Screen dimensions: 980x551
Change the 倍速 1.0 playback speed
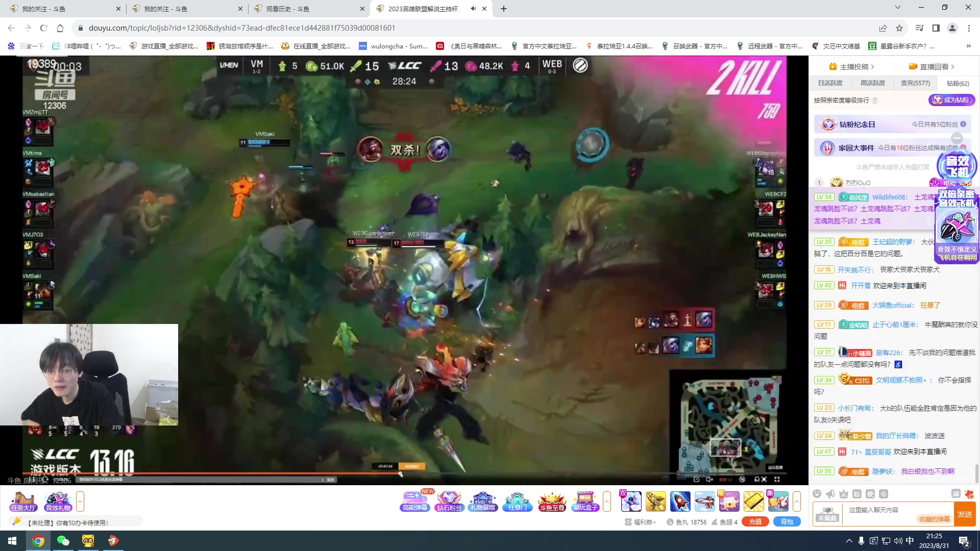click(x=726, y=479)
